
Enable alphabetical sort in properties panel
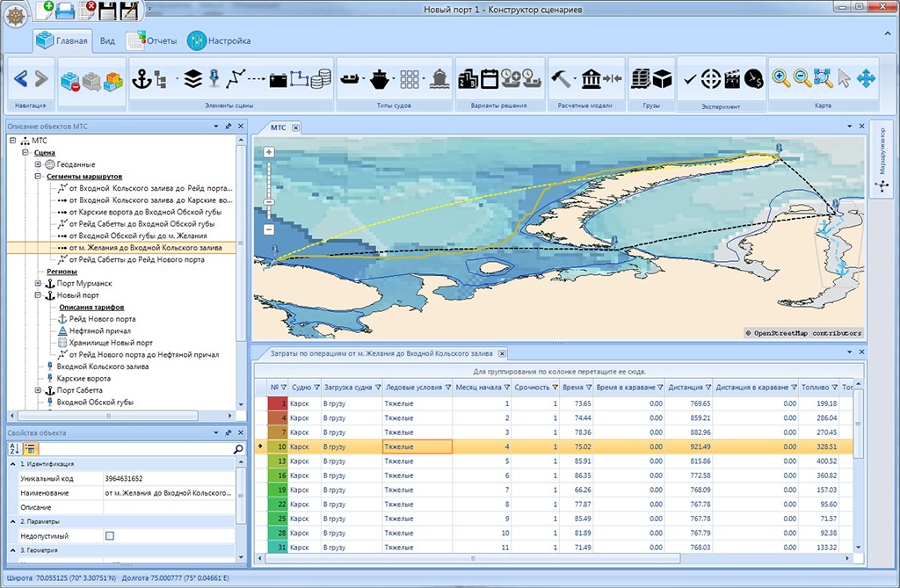(14, 449)
